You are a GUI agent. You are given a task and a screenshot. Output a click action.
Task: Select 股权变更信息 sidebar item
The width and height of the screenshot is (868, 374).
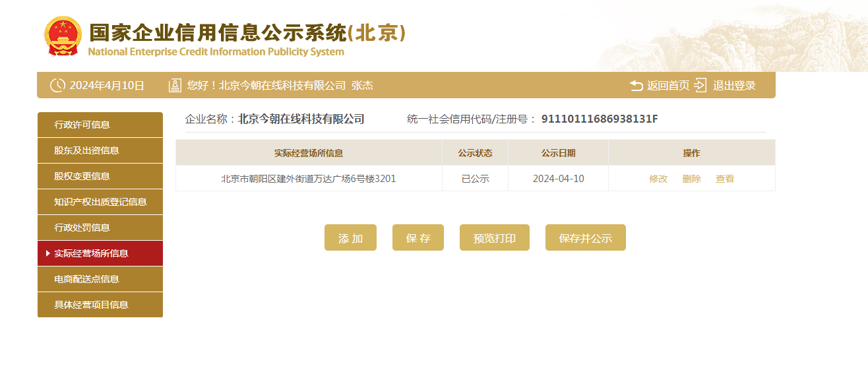100,176
